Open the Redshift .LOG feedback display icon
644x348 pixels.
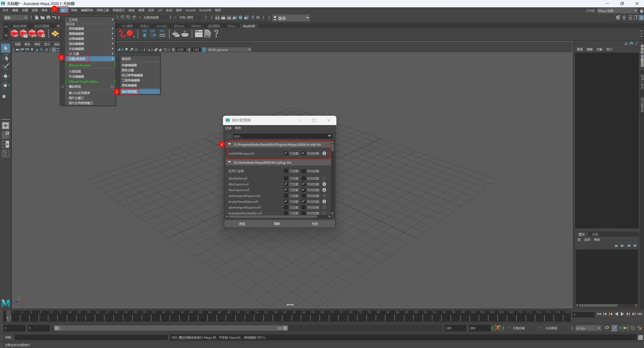[x=207, y=34]
